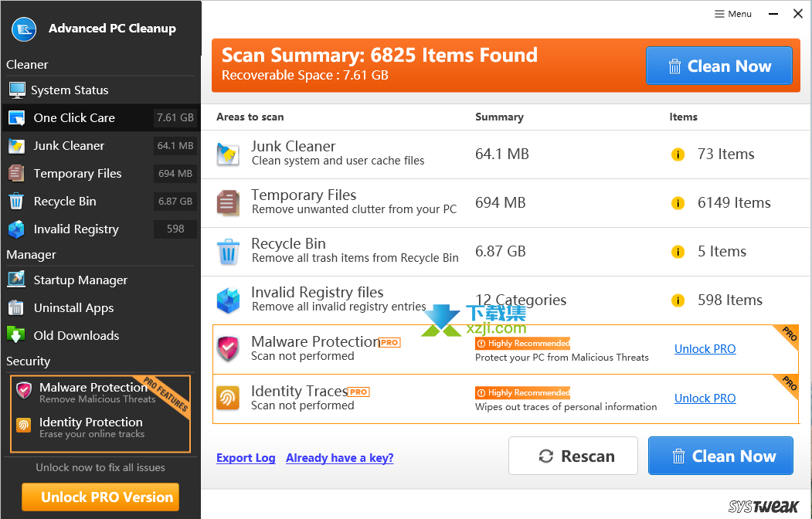812x519 pixels.
Task: Click info icon beside 73 Items
Action: coord(678,154)
